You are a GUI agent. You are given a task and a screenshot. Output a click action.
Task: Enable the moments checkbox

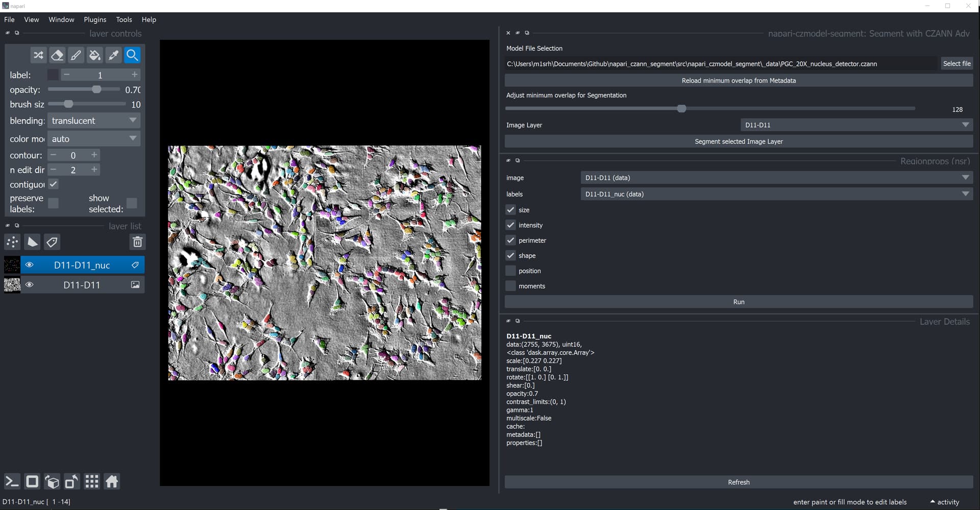coord(510,286)
